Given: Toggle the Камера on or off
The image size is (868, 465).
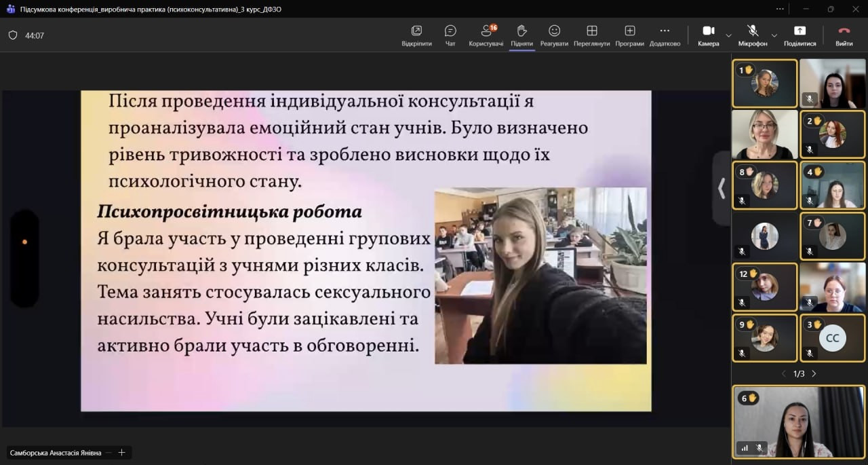Looking at the screenshot, I should click(x=708, y=35).
